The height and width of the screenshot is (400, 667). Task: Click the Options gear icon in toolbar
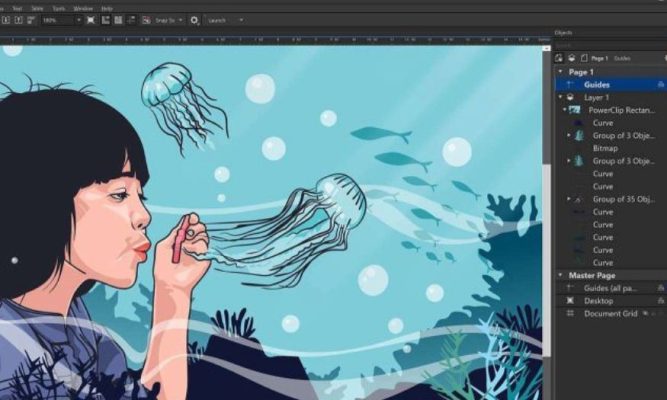click(x=194, y=20)
